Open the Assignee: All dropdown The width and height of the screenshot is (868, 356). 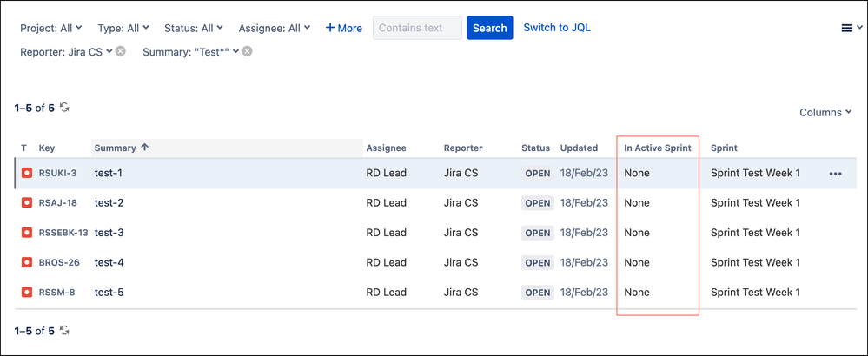(275, 28)
